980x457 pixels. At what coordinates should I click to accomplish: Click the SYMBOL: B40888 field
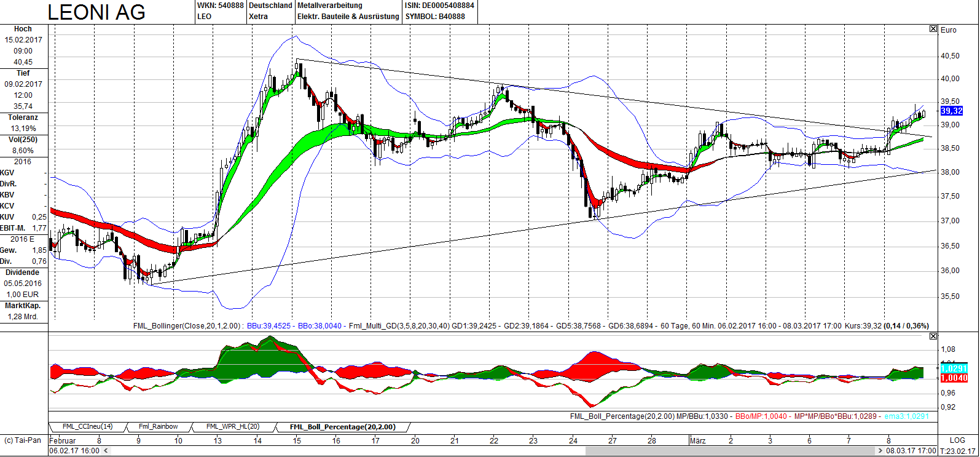435,17
